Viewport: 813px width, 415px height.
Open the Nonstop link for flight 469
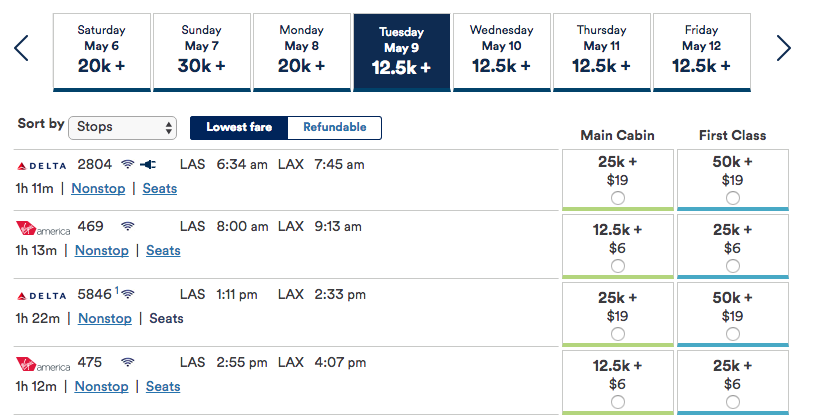[102, 250]
